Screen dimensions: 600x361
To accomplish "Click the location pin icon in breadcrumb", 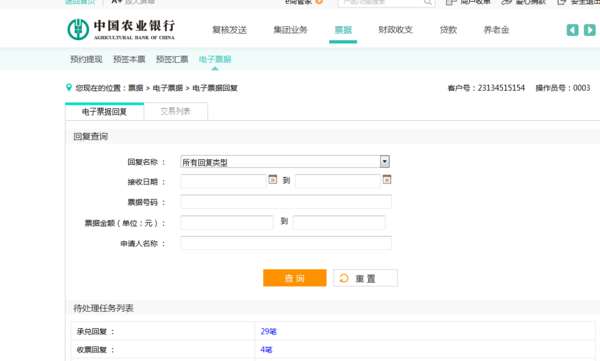I will pyautogui.click(x=69, y=88).
